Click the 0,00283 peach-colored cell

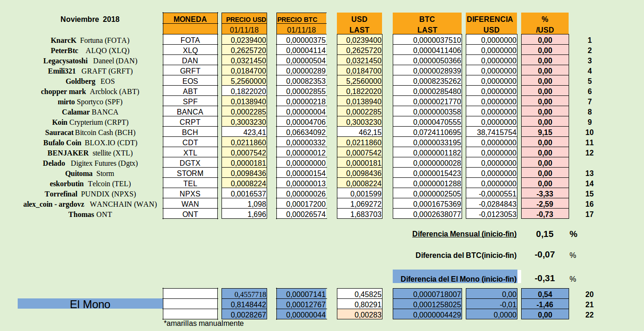click(360, 314)
